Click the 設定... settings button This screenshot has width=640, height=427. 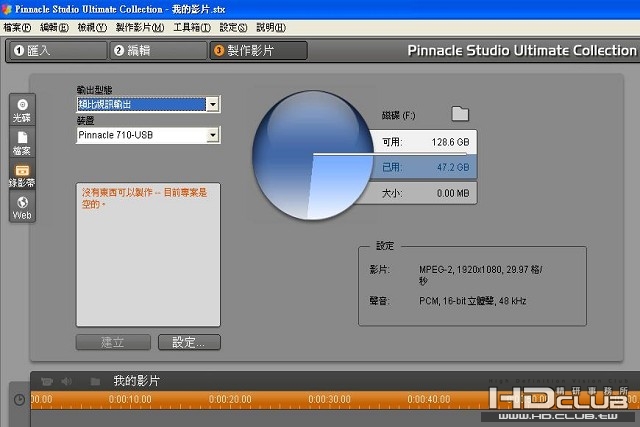click(x=189, y=342)
